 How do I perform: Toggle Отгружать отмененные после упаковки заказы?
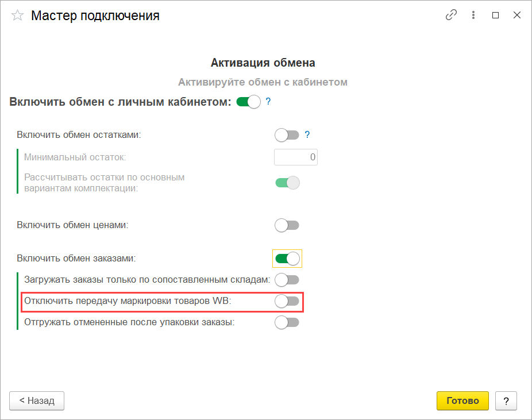click(x=287, y=322)
